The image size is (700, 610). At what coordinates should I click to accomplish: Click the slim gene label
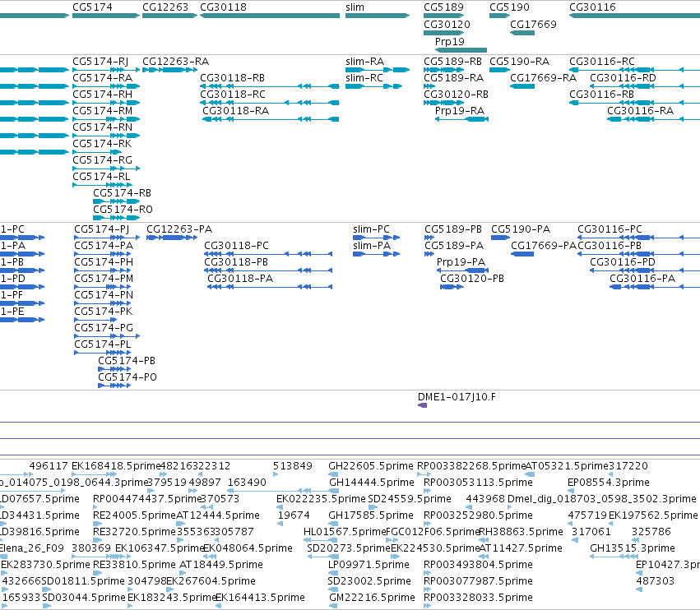coord(355,7)
